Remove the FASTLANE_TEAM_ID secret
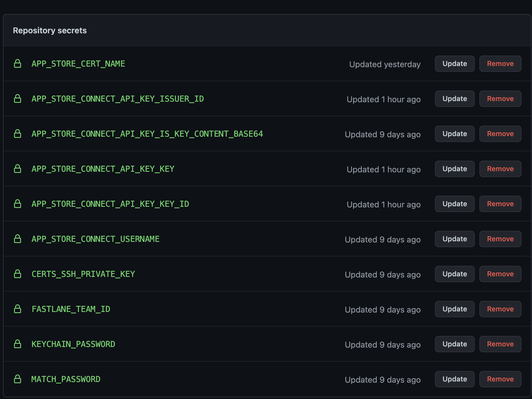 (500, 309)
